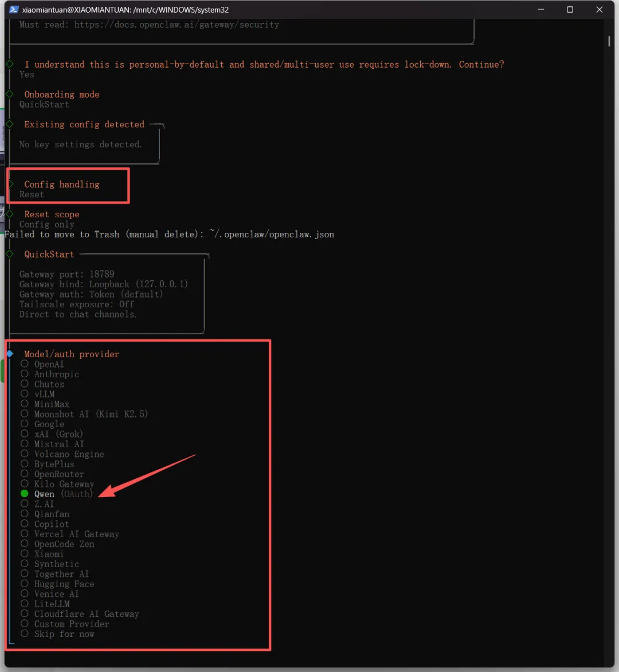The height and width of the screenshot is (672, 619).
Task: Choose Cloudflare AI Gateway provider
Action: 80,614
